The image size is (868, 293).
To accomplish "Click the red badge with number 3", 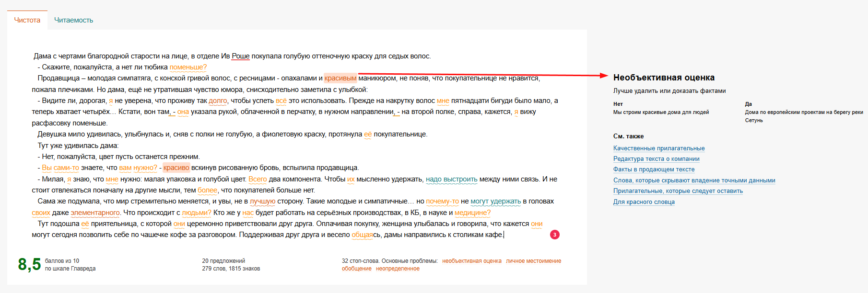I will [555, 235].
